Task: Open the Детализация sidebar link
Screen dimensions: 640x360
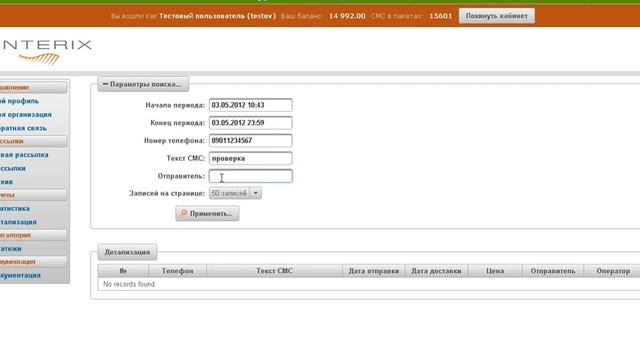Action: (x=18, y=222)
